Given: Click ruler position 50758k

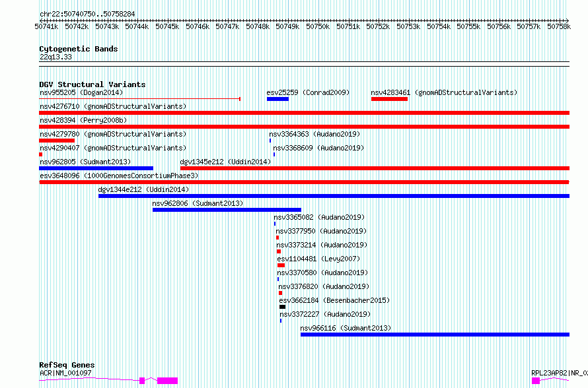Looking at the screenshot, I should pyautogui.click(x=559, y=26).
